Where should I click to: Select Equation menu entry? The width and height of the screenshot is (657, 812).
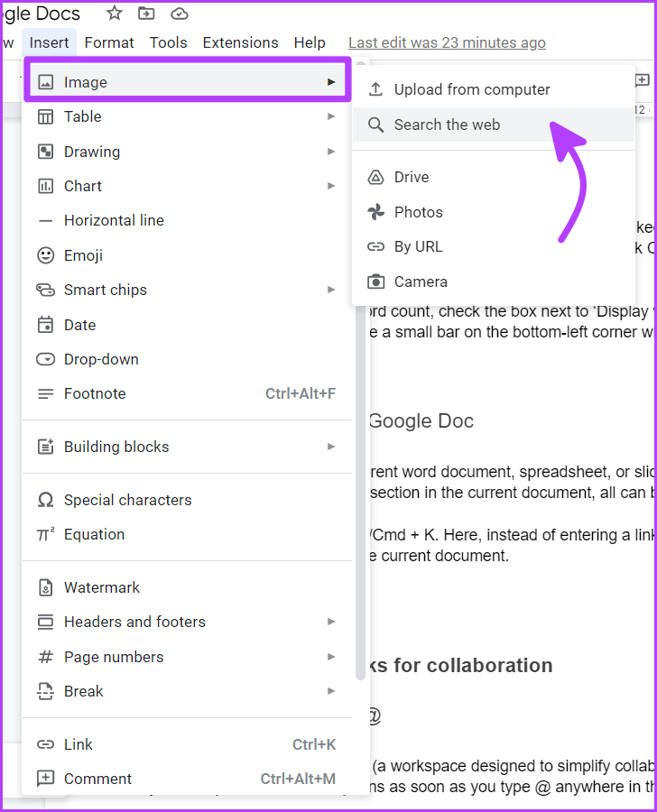[187, 534]
